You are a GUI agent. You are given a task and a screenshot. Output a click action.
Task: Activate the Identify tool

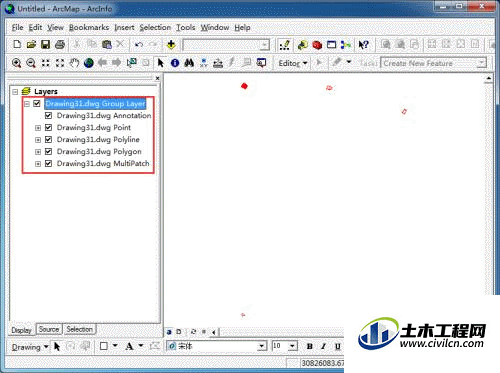click(175, 63)
